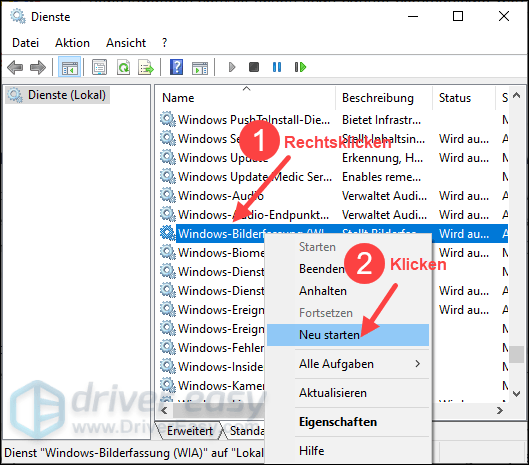Viewport: 529px width, 465px height.
Task: Click gear icon of Windows-Bilderfassung row
Action: coord(168,233)
